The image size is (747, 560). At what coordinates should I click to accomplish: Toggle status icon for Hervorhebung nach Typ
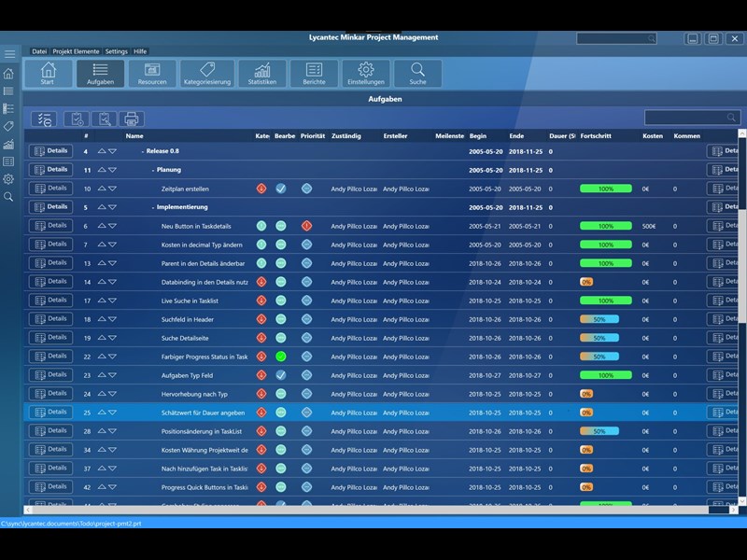(x=281, y=393)
